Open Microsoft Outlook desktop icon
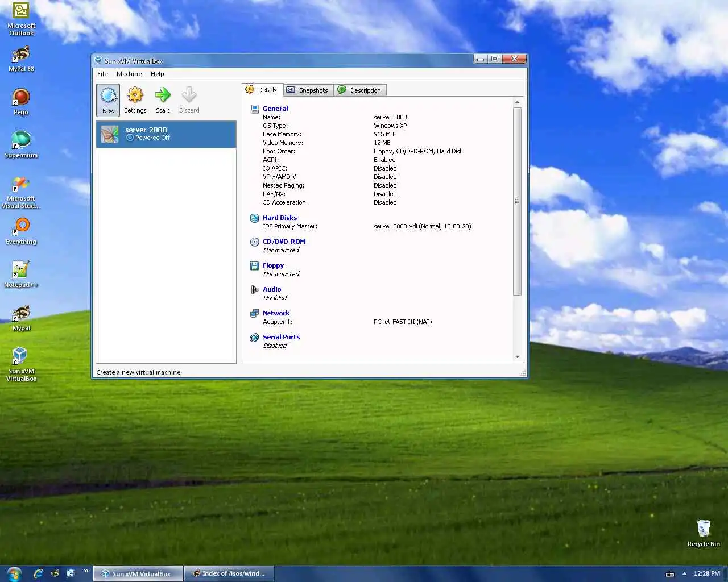 click(x=21, y=19)
